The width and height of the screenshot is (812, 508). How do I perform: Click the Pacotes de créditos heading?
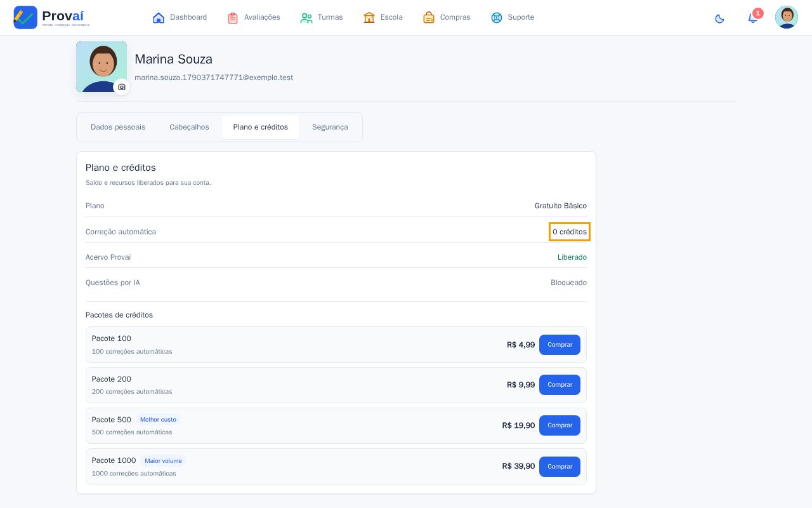pyautogui.click(x=119, y=315)
